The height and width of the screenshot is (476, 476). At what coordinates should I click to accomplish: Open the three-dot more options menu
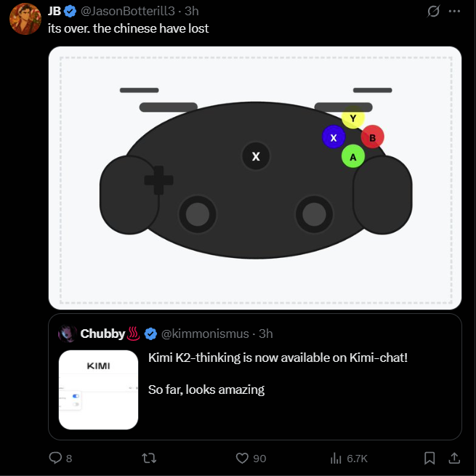(455, 12)
